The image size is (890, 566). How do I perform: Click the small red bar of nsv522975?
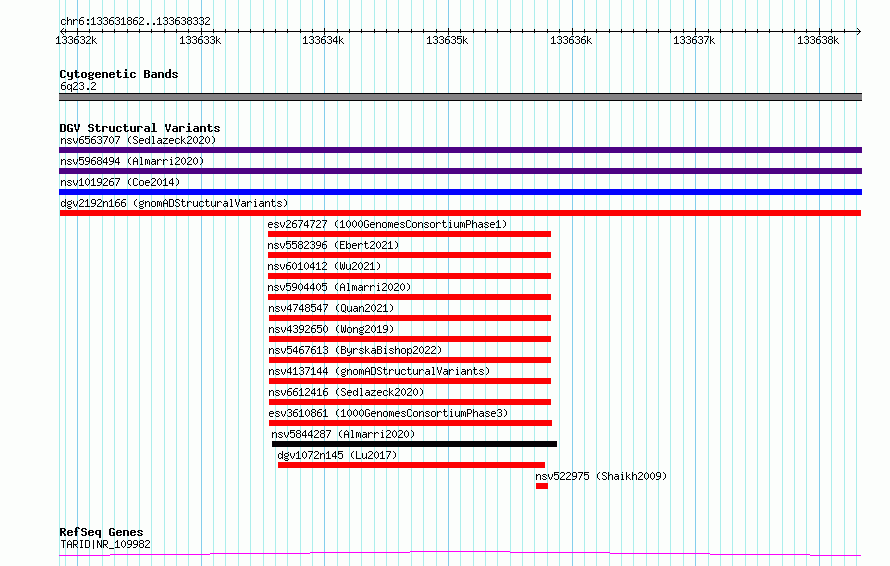pyautogui.click(x=541, y=486)
